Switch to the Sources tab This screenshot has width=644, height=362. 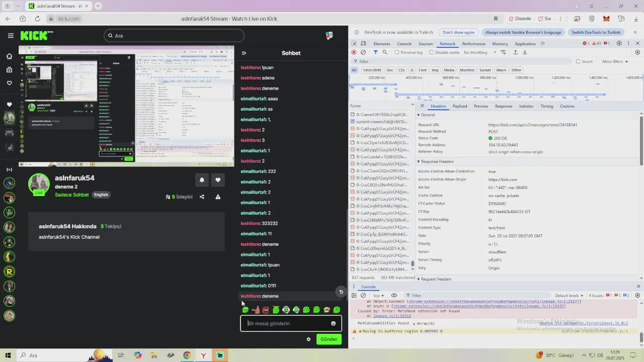(x=426, y=44)
